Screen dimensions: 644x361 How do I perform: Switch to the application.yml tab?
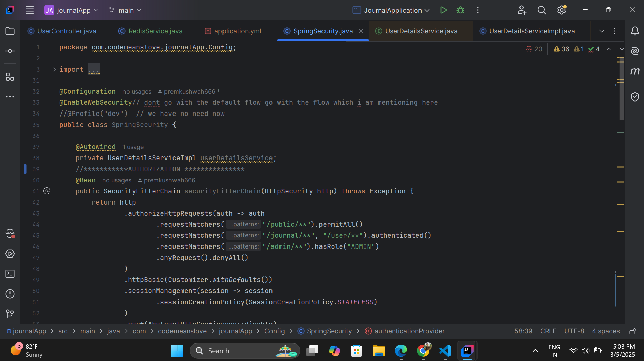point(238,31)
